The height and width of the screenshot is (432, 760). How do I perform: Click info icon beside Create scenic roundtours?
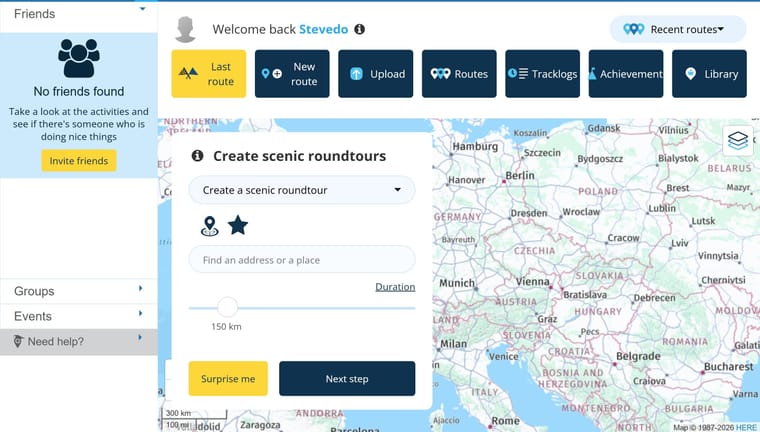[197, 156]
